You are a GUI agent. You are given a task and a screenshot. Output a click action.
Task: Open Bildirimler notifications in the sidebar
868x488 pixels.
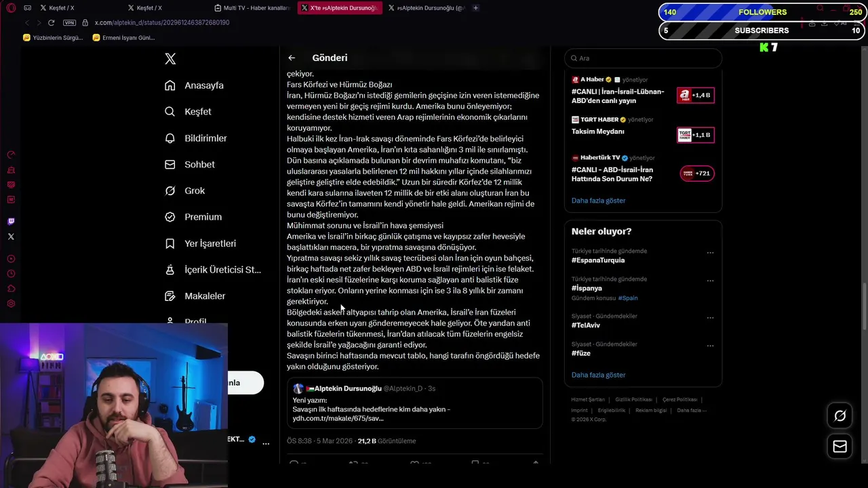(195, 138)
